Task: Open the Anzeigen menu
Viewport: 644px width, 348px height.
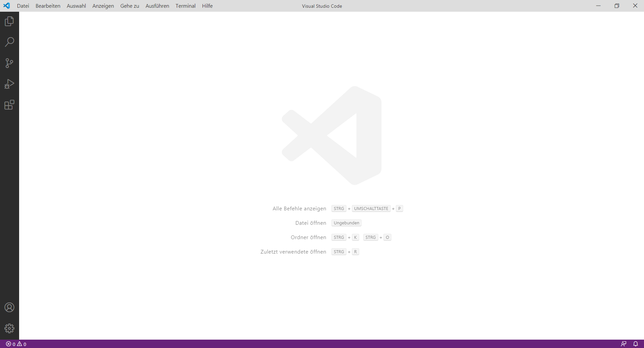Action: coord(103,6)
